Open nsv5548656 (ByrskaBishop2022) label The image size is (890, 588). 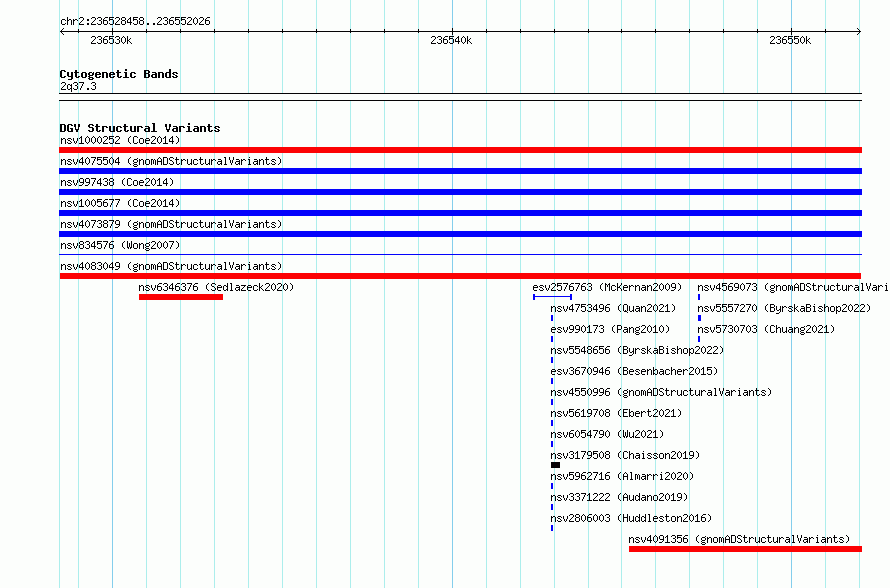(637, 350)
